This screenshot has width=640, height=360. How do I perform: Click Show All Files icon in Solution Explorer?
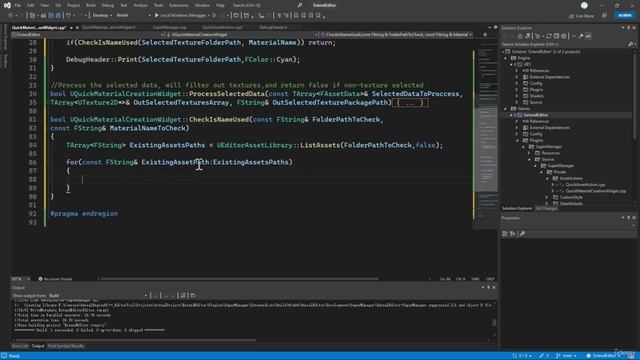[x=564, y=36]
